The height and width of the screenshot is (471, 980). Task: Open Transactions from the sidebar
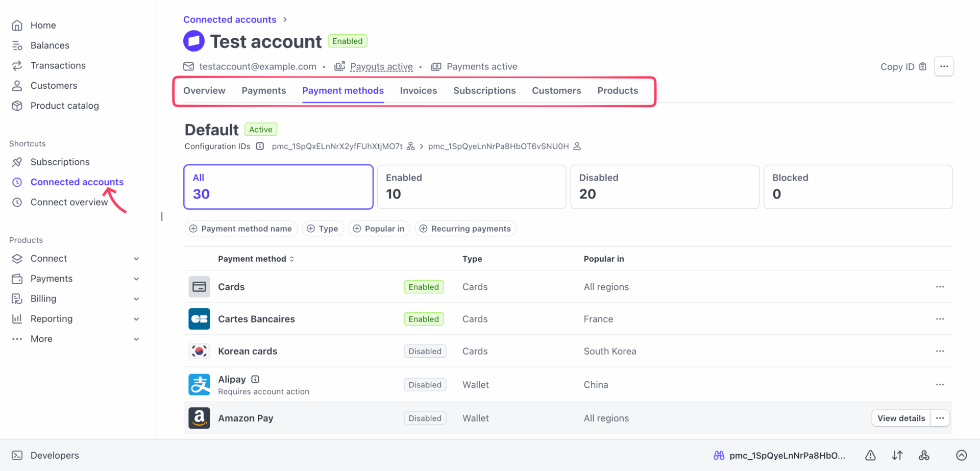(58, 65)
